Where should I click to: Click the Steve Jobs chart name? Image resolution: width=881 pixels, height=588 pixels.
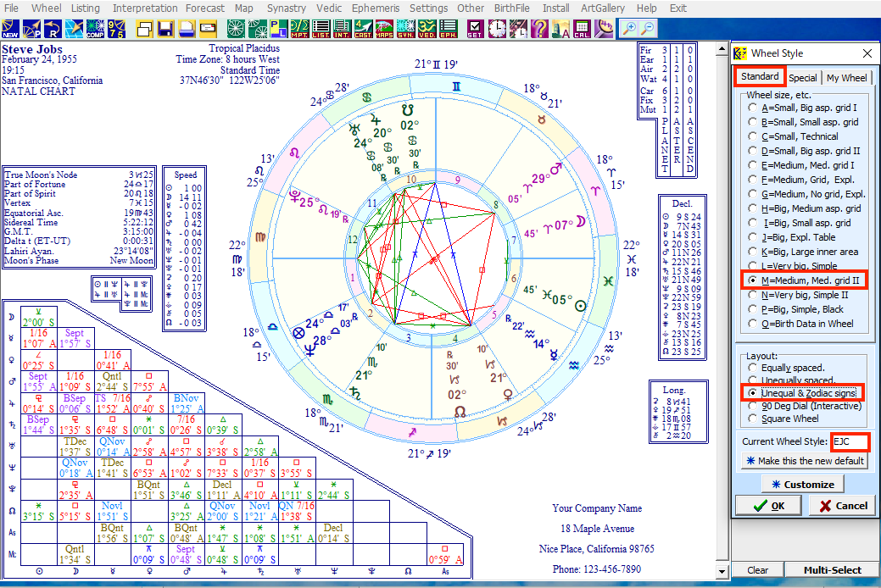[32, 49]
